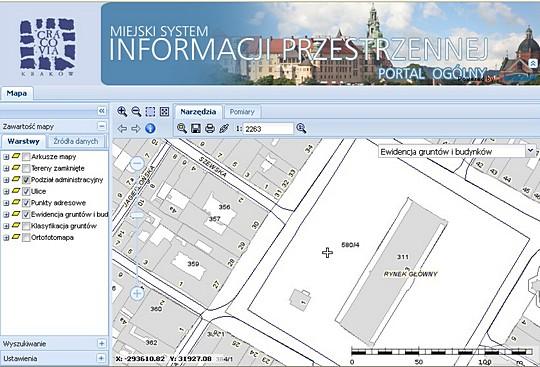This screenshot has height=367, width=540.
Task: Expand the Ulice tree node
Action: pyautogui.click(x=6, y=191)
